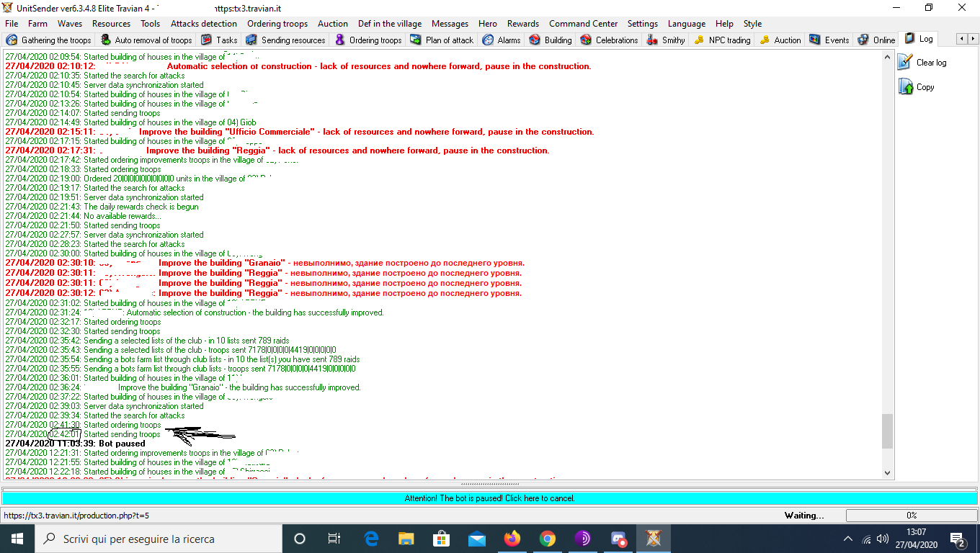This screenshot has height=553, width=980.
Task: Open the Tor Browser taskbar icon
Action: (583, 539)
